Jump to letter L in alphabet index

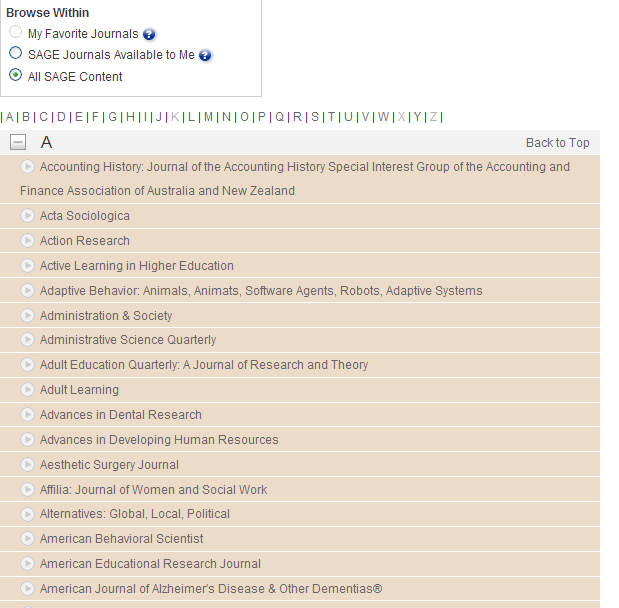coord(191,117)
